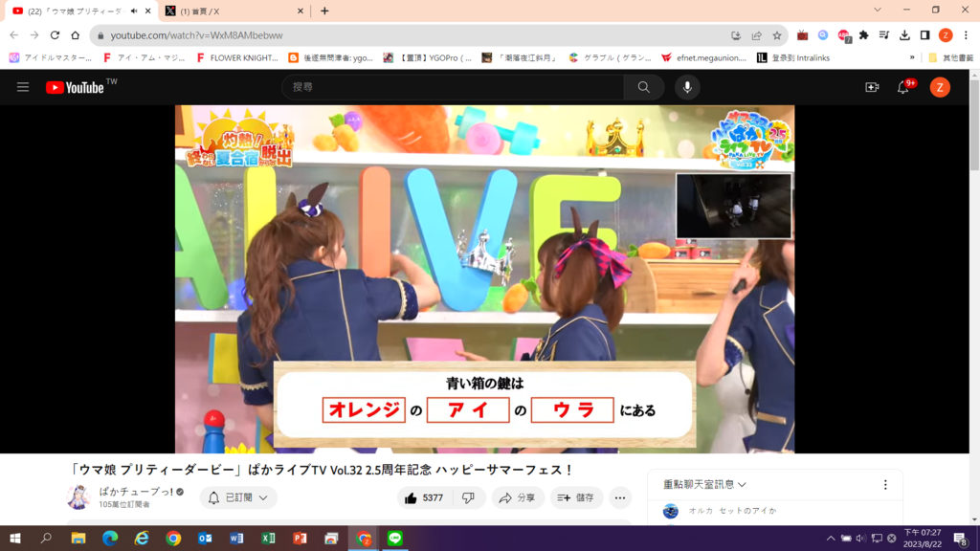Open the system tray volume control

tap(861, 538)
